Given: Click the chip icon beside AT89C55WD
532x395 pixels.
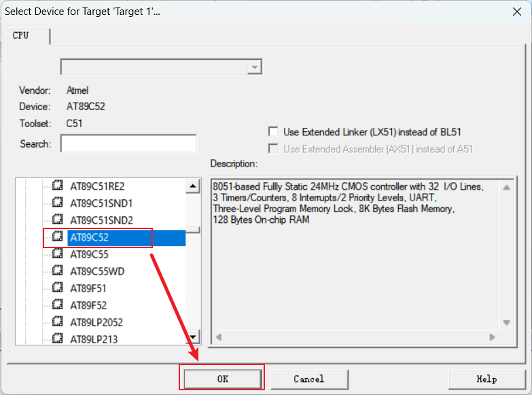Looking at the screenshot, I should 57,271.
